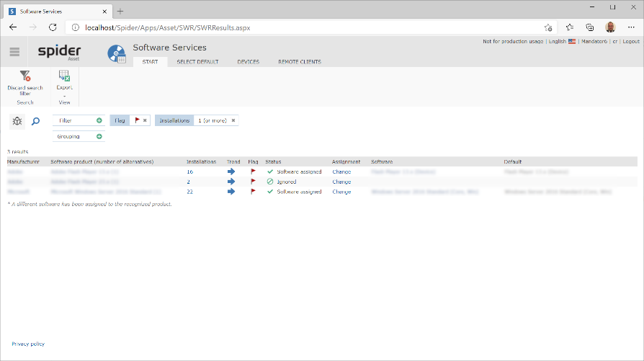The height and width of the screenshot is (361, 644).
Task: Open installations count 16 link
Action: [x=189, y=171]
